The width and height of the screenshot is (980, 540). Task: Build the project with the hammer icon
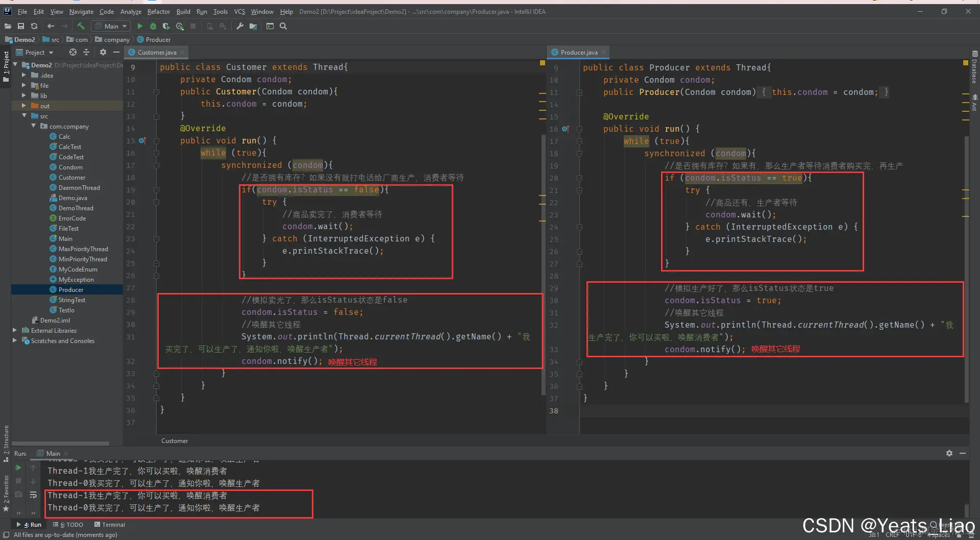(x=81, y=26)
